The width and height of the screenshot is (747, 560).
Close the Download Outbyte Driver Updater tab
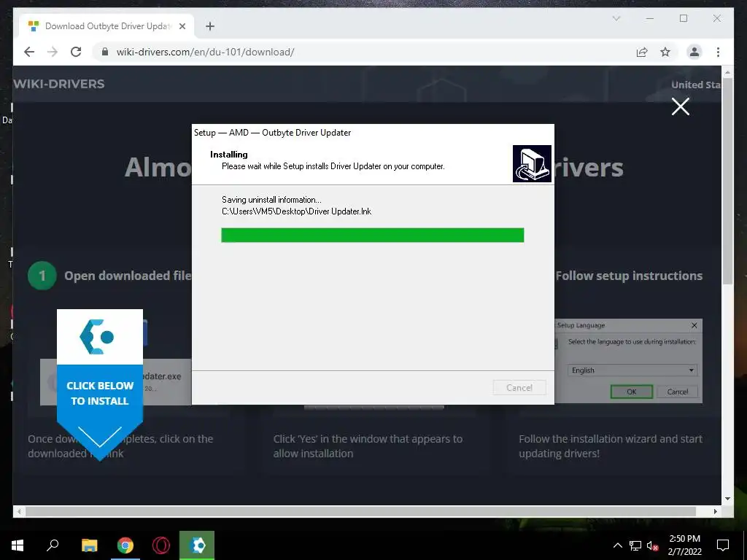click(182, 26)
